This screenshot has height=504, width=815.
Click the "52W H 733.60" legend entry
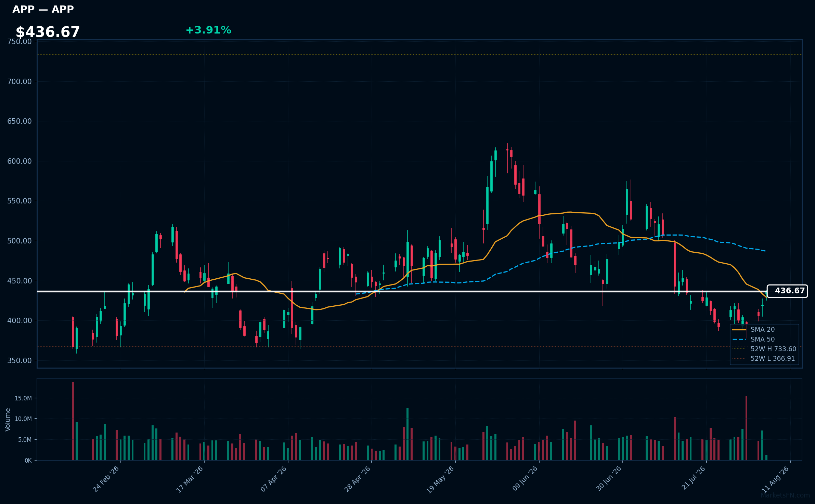pos(764,349)
